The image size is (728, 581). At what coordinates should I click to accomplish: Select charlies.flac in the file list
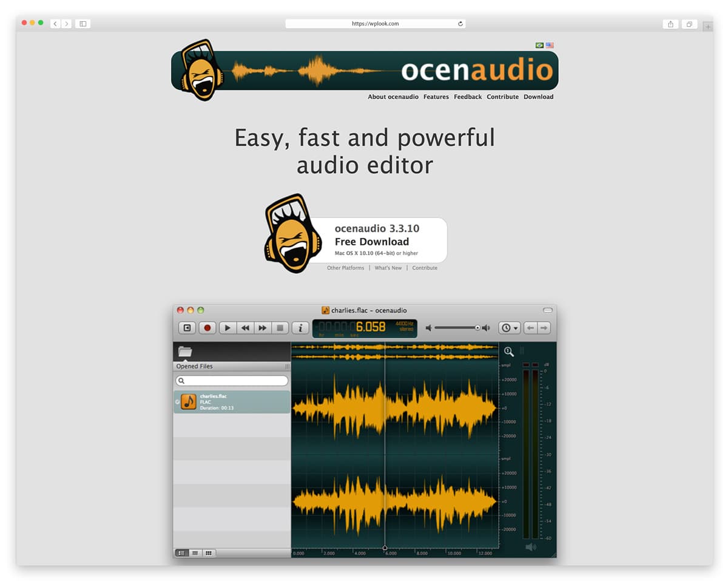[232, 402]
